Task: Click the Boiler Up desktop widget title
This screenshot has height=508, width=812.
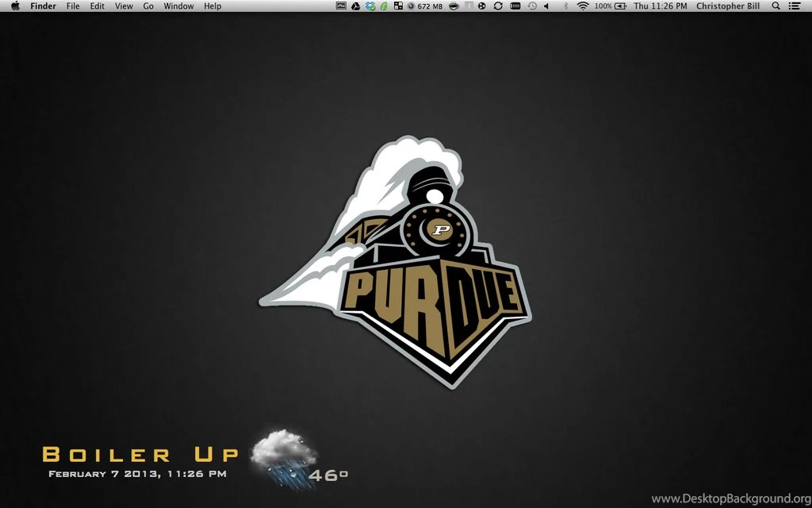Action: [x=140, y=454]
